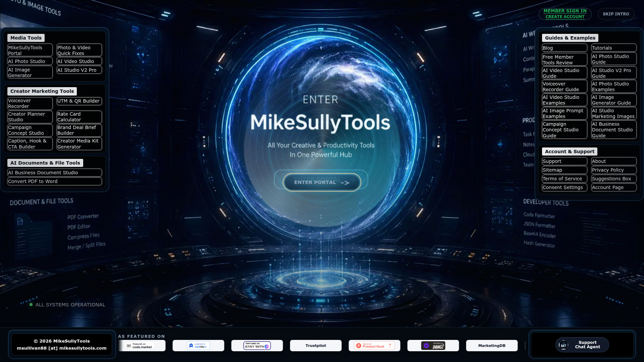Open AI Video Studio Guide
Image resolution: width=644 pixels, height=362 pixels.
tap(565, 73)
